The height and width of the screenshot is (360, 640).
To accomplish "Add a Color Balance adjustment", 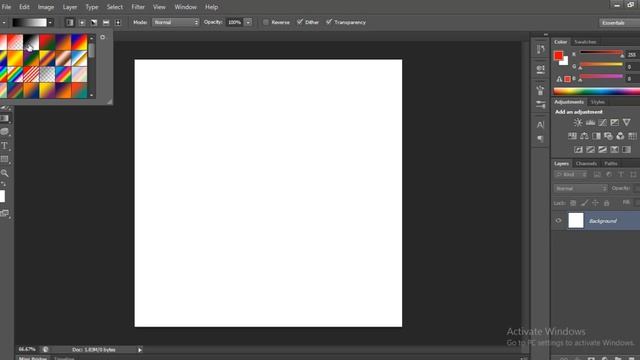I will (x=584, y=136).
